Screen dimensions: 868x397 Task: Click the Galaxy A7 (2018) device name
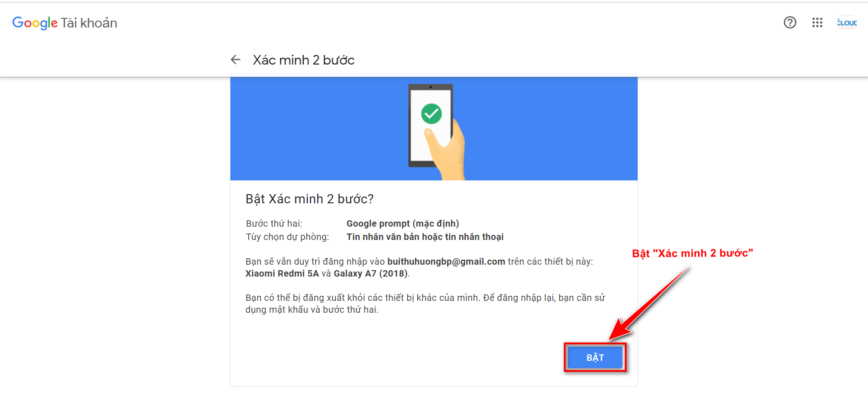[x=371, y=273]
